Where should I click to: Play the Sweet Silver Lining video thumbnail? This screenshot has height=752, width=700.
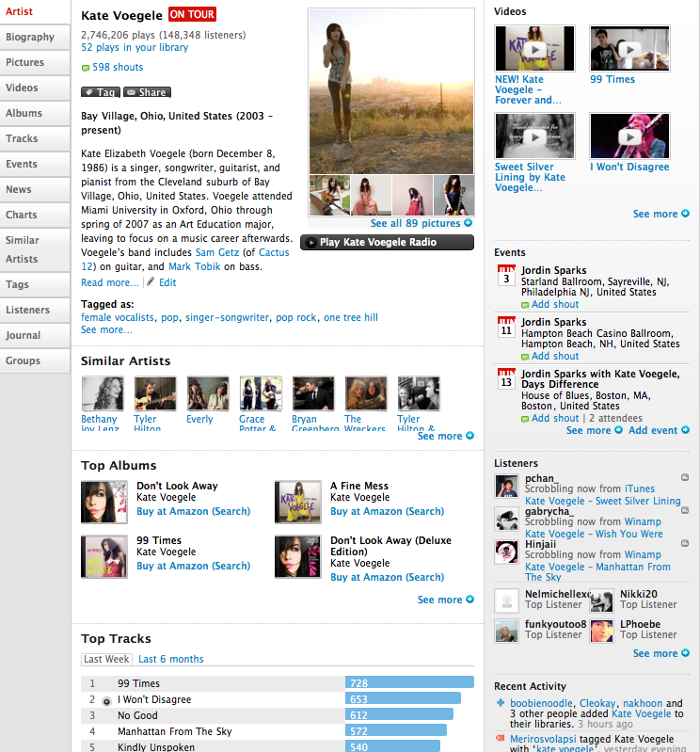pyautogui.click(x=534, y=136)
